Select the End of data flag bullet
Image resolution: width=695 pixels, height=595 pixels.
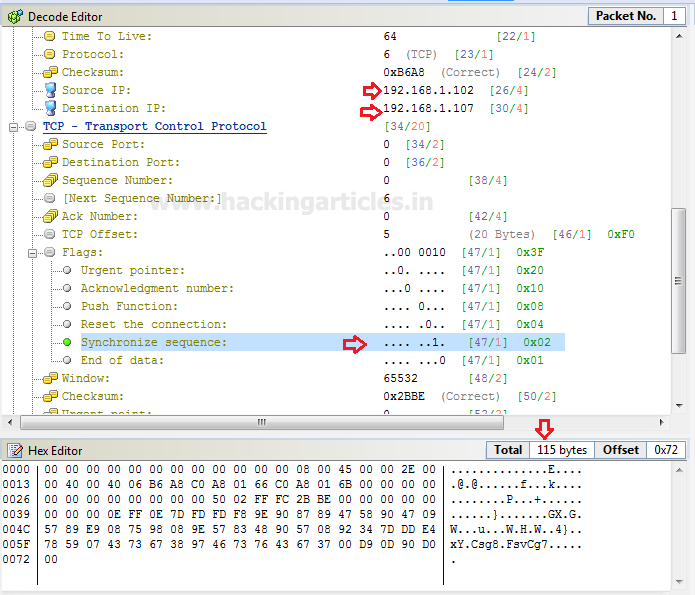[67, 360]
